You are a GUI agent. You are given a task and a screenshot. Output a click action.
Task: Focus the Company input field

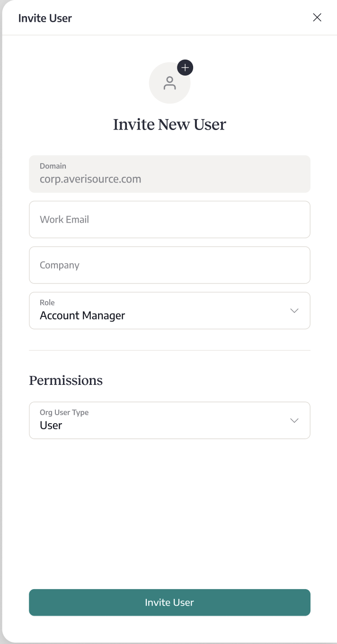[169, 265]
